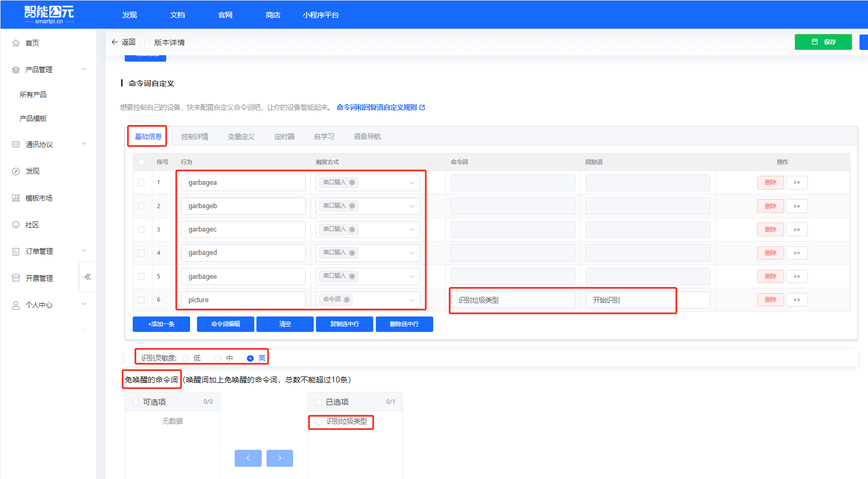Collapse the 产品管理 sidebar menu
This screenshot has height=479, width=868.
(83, 70)
